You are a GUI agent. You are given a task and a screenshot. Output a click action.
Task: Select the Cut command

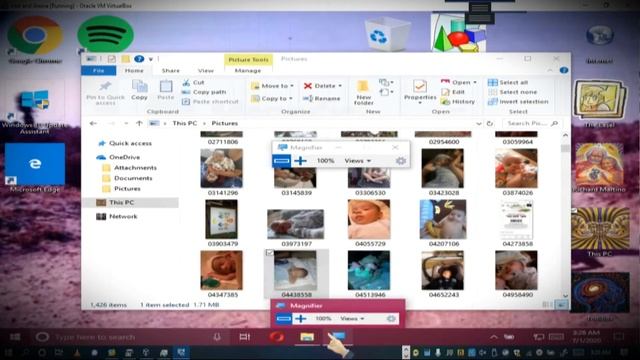(x=193, y=82)
